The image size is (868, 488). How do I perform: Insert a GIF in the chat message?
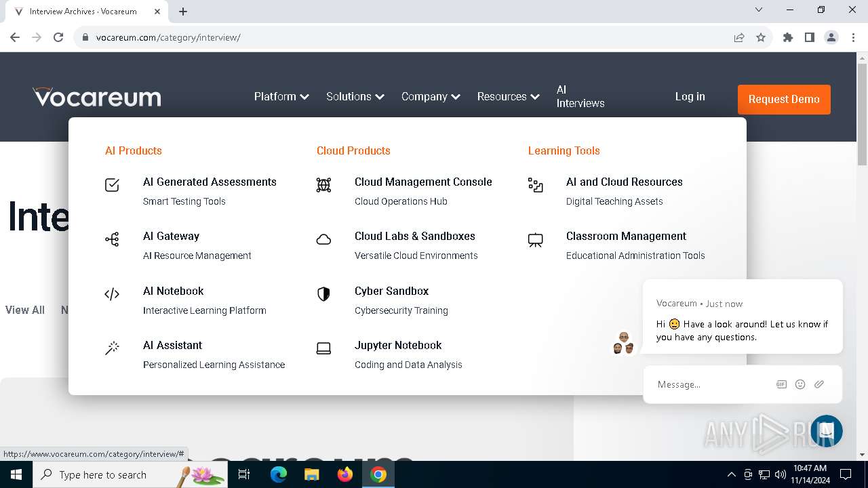coord(781,384)
